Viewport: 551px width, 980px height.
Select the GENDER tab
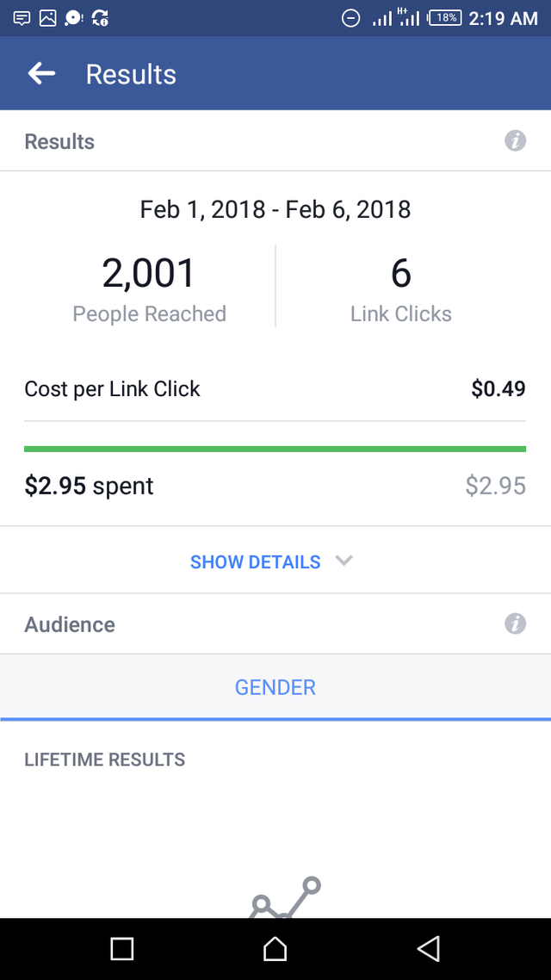[x=275, y=687]
